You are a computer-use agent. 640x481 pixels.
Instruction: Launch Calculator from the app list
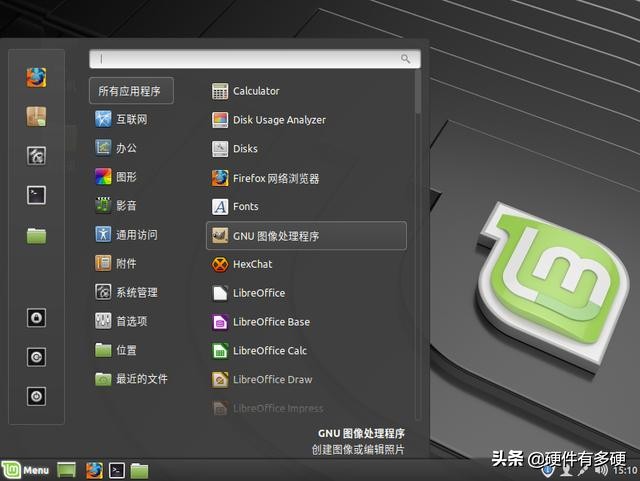pyautogui.click(x=246, y=91)
